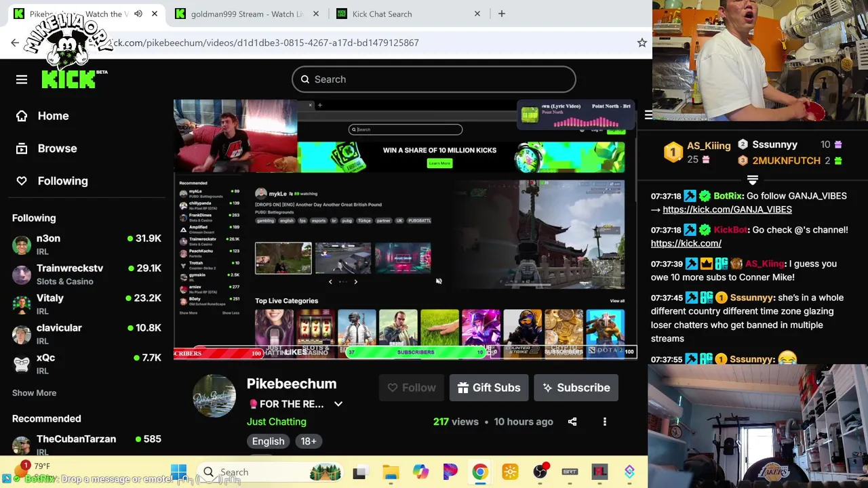The width and height of the screenshot is (868, 488).
Task: Open n3on's followed channel
Action: (87, 245)
